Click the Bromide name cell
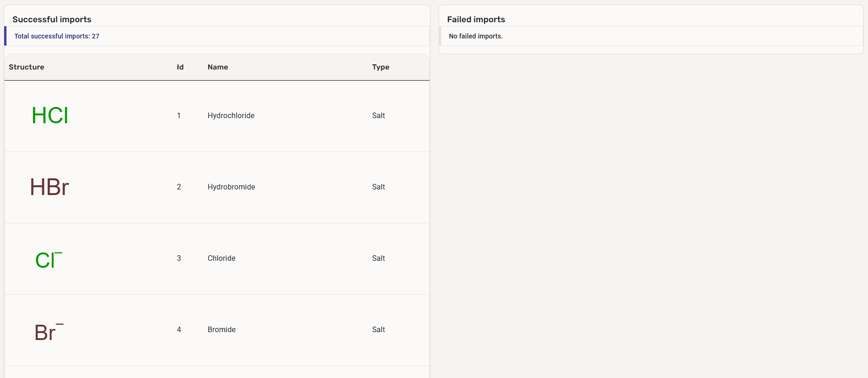868x378 pixels. point(221,330)
